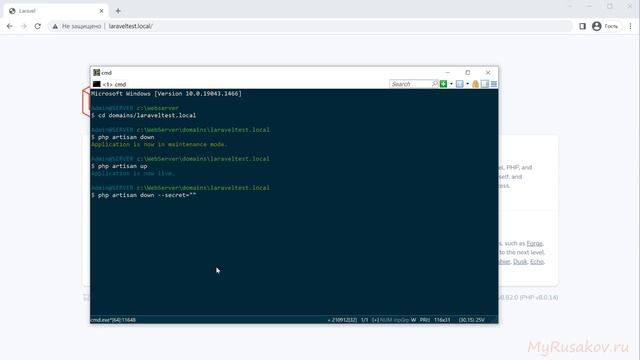Screen dimensions: 640x360
Task: Minimize the cmd ConEmu window
Action: (x=447, y=72)
